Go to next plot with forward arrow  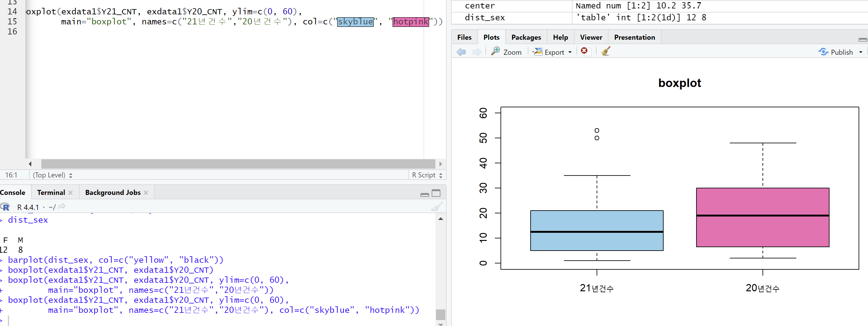pos(477,52)
